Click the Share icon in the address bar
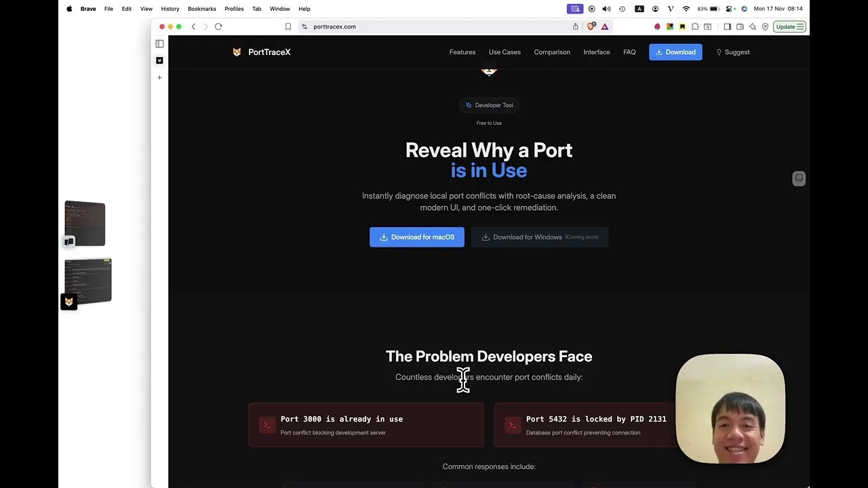Image resolution: width=868 pixels, height=488 pixels. click(x=576, y=26)
